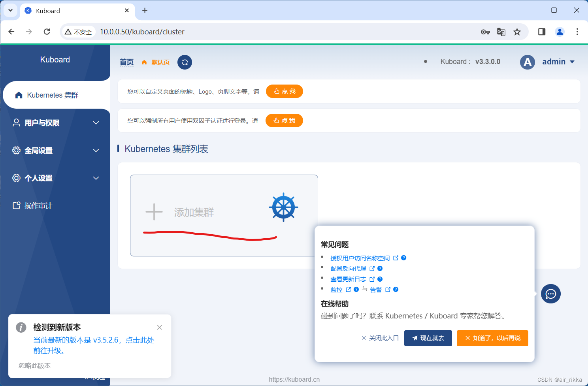Image resolution: width=588 pixels, height=386 pixels.
Task: Open the admin user dropdown arrow
Action: [572, 62]
